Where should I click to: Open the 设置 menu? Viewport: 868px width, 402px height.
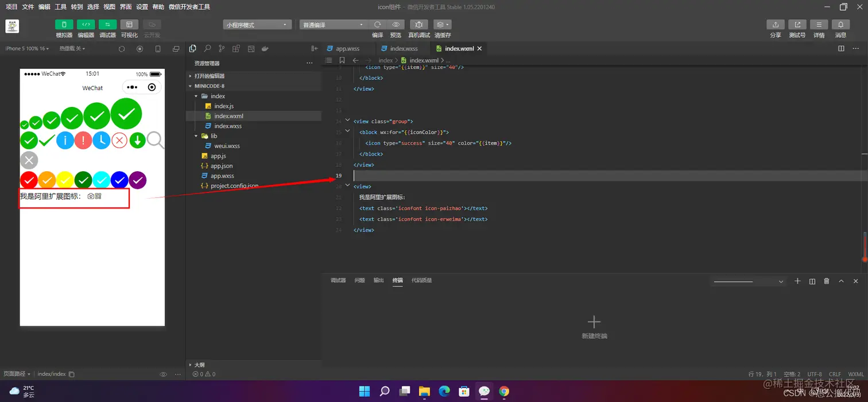pos(142,7)
